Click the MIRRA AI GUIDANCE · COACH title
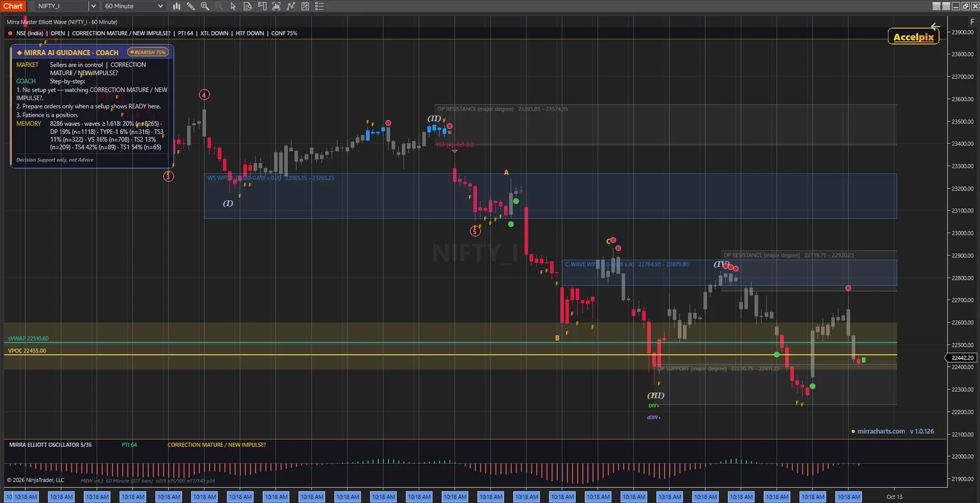Image resolution: width=980 pixels, height=503 pixels. click(71, 53)
